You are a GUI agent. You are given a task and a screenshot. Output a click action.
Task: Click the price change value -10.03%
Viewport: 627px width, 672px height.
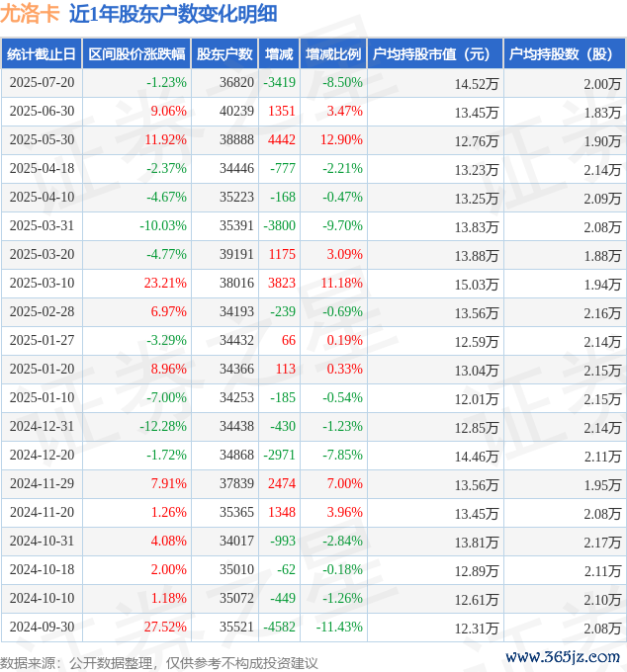click(x=163, y=226)
